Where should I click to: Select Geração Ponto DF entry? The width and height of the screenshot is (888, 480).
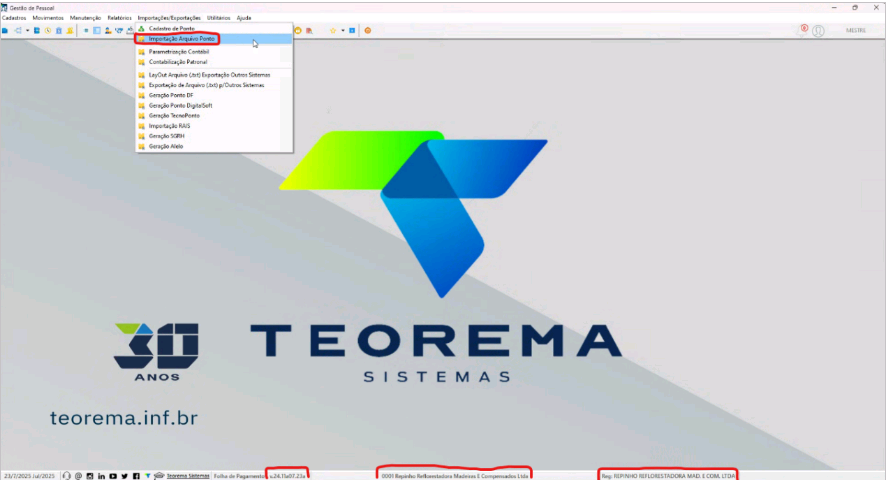point(214,95)
